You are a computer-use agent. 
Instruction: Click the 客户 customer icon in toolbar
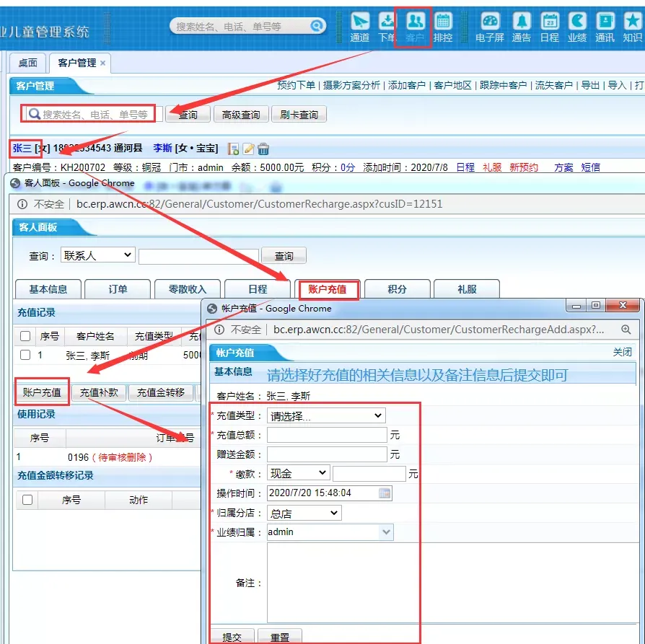[x=414, y=26]
